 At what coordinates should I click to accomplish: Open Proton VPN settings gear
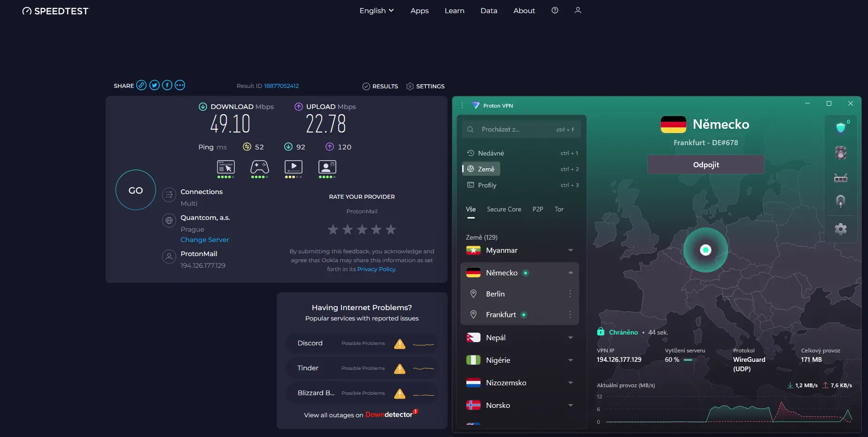point(840,229)
